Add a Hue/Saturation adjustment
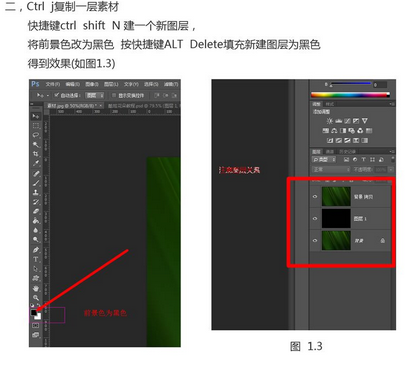The height and width of the screenshot is (370, 405). point(326,131)
